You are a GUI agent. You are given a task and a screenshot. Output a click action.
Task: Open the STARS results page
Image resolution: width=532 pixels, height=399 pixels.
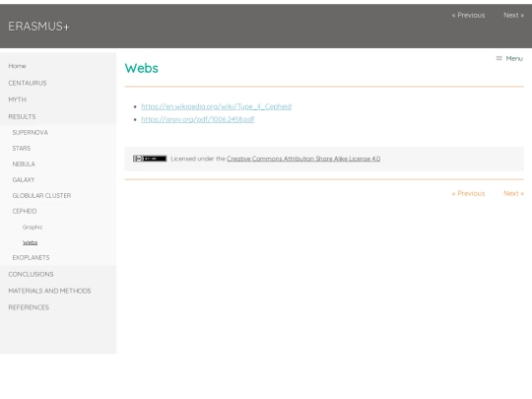point(22,148)
